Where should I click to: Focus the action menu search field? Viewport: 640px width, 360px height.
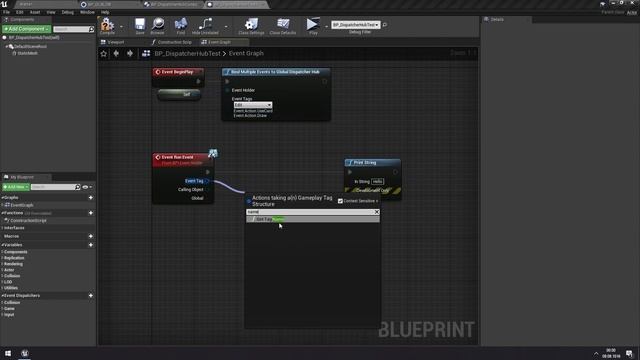[310, 212]
